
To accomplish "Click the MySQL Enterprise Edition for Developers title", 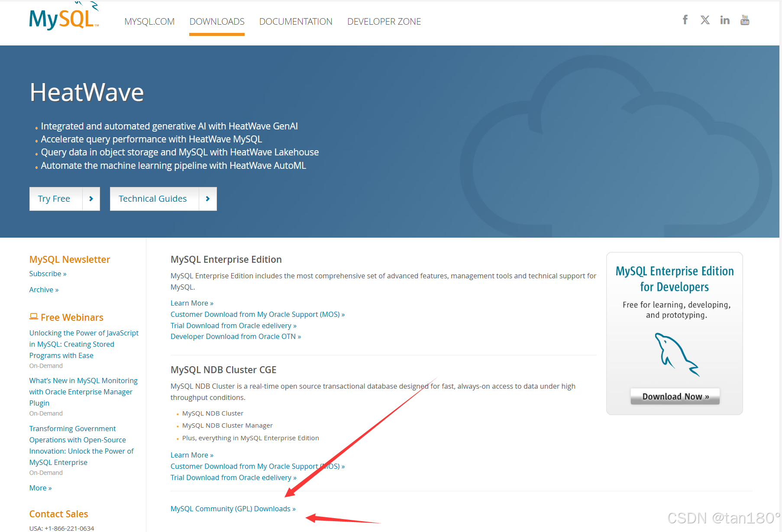I will pos(675,279).
